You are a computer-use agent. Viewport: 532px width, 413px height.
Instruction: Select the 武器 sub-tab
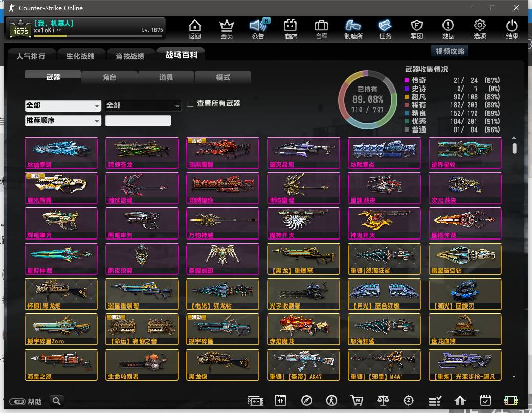coord(53,77)
